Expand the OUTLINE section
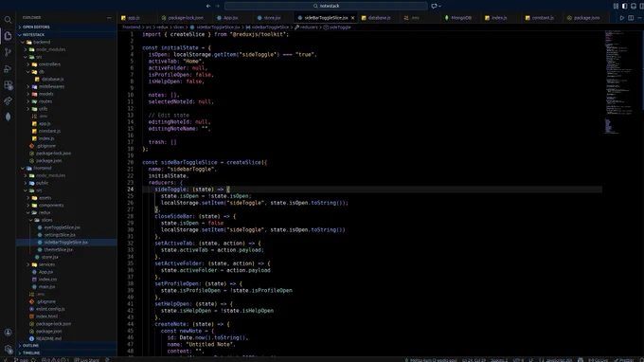The height and width of the screenshot is (362, 644). [x=66, y=346]
